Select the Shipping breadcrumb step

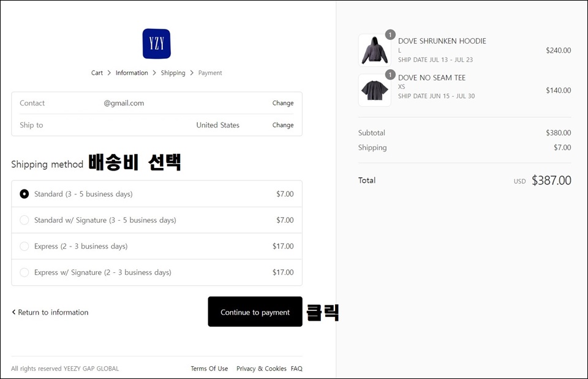click(x=173, y=73)
